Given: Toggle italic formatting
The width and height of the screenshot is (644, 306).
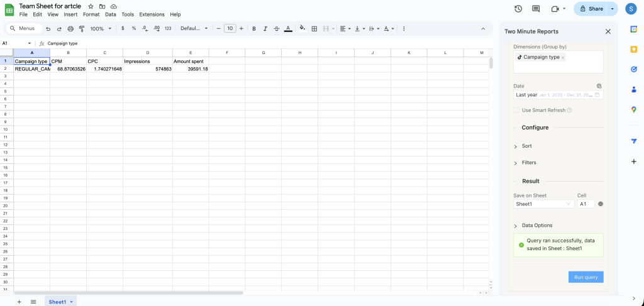Looking at the screenshot, I should click(x=265, y=29).
